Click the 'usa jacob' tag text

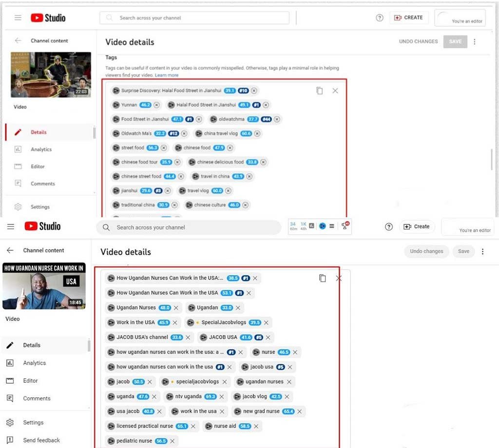[128, 411]
